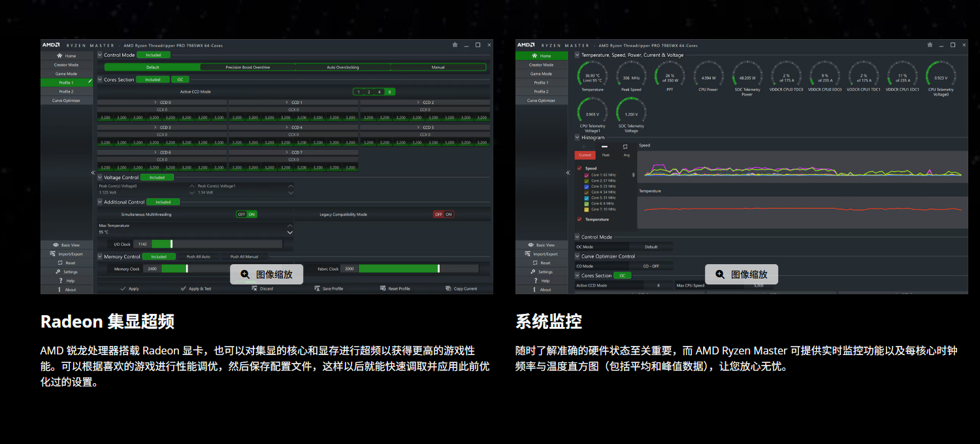Click Copy Current icon in bottom bar
Viewport: 980px width, 444px height.
click(448, 288)
